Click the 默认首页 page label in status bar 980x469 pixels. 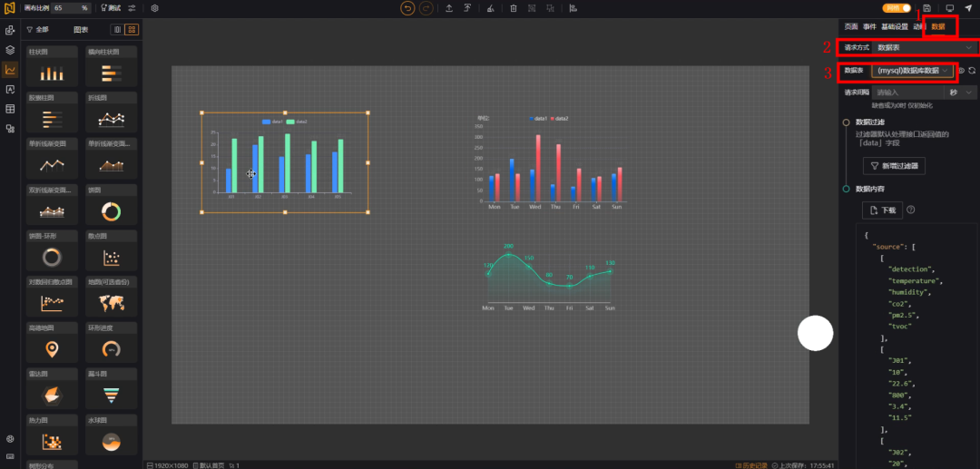(x=209, y=465)
